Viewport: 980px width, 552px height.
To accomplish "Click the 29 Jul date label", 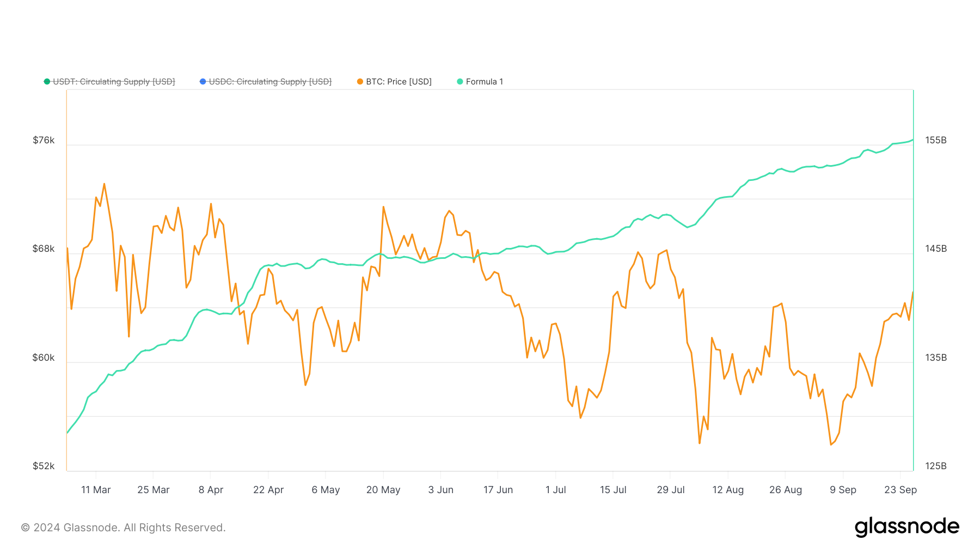I will [671, 490].
